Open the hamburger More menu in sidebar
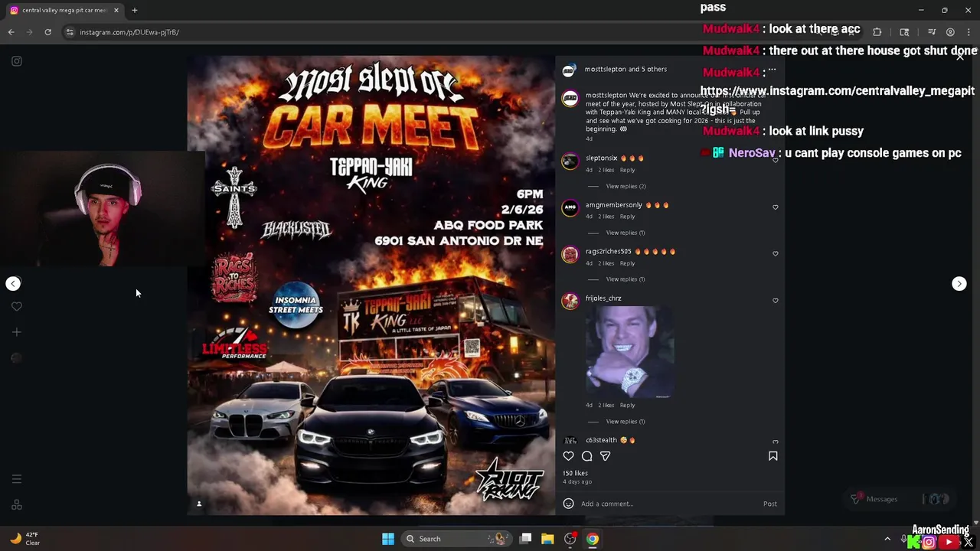Screen dimensions: 980x551 click(x=17, y=479)
